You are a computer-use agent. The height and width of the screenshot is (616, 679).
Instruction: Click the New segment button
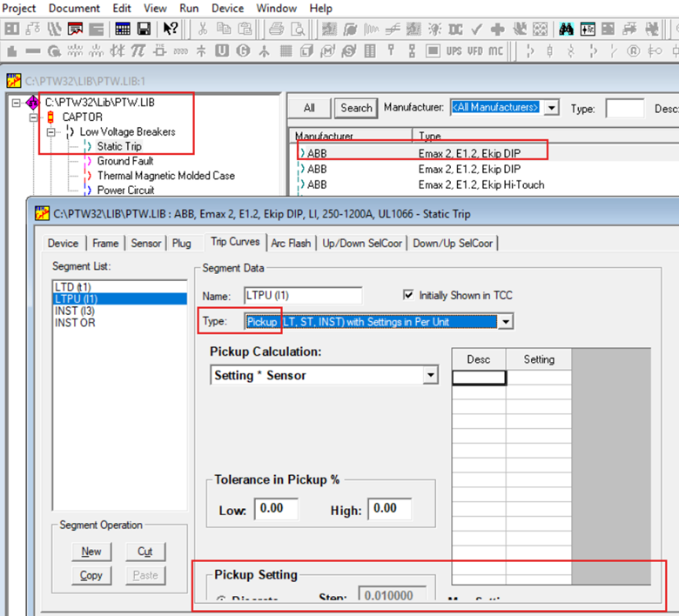coord(91,552)
